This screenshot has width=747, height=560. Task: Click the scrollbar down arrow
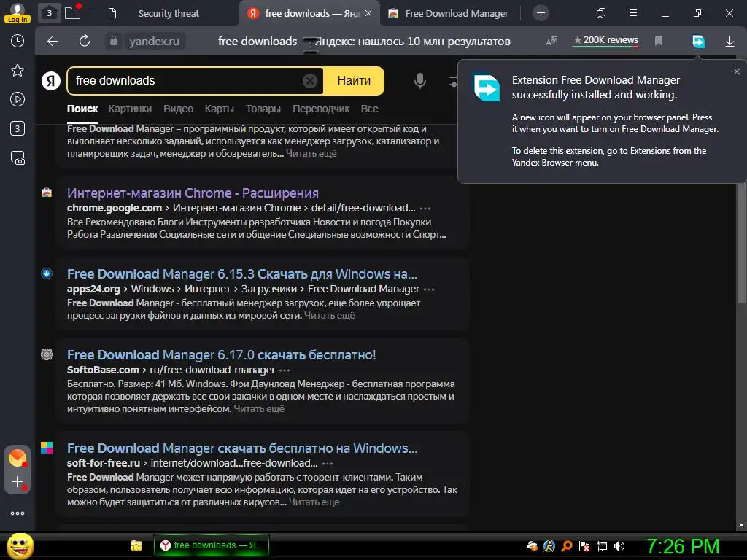pyautogui.click(x=741, y=525)
